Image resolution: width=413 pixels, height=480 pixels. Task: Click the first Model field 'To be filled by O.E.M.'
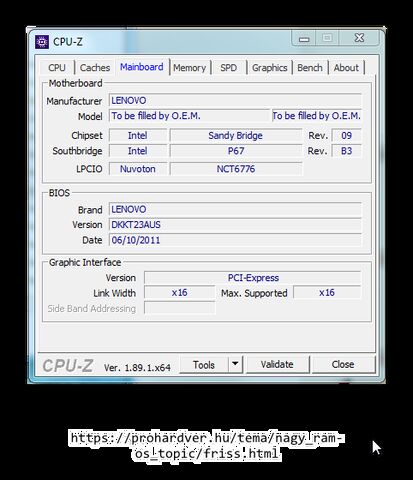coord(189,116)
